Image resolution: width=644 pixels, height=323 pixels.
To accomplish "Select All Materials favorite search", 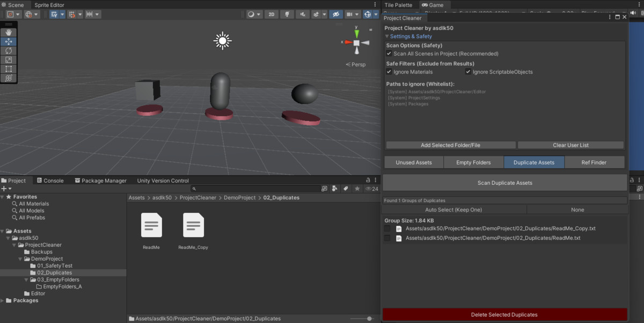I will [x=34, y=204].
